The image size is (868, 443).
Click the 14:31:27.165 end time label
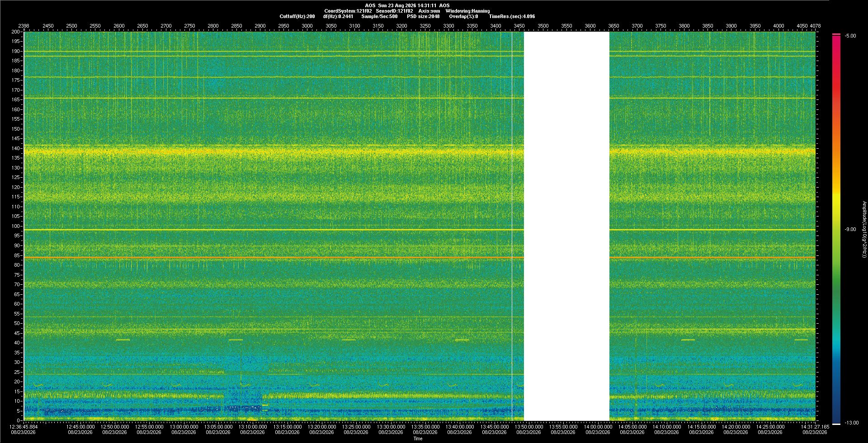click(x=815, y=426)
